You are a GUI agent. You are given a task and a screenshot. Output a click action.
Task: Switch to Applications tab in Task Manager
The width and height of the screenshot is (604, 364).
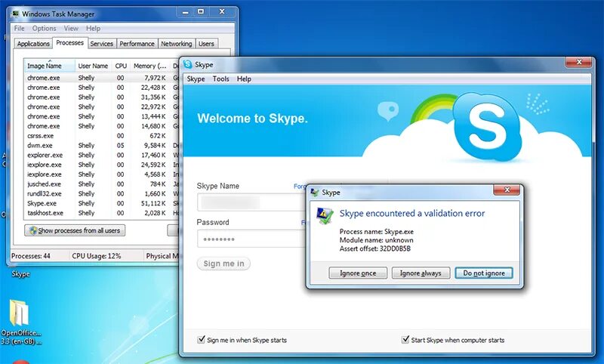[33, 44]
